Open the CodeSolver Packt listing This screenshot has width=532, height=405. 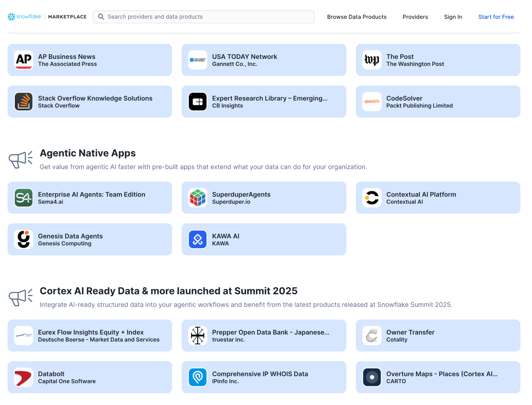(x=438, y=102)
